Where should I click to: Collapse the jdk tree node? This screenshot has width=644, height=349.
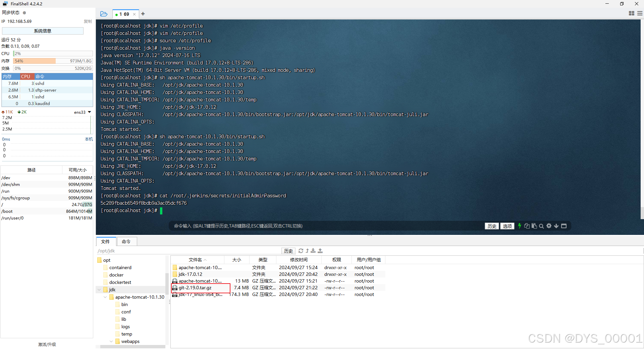click(99, 290)
